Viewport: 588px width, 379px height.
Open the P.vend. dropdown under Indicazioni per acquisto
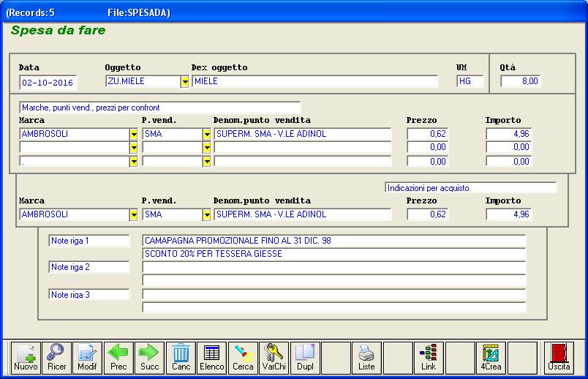point(207,214)
